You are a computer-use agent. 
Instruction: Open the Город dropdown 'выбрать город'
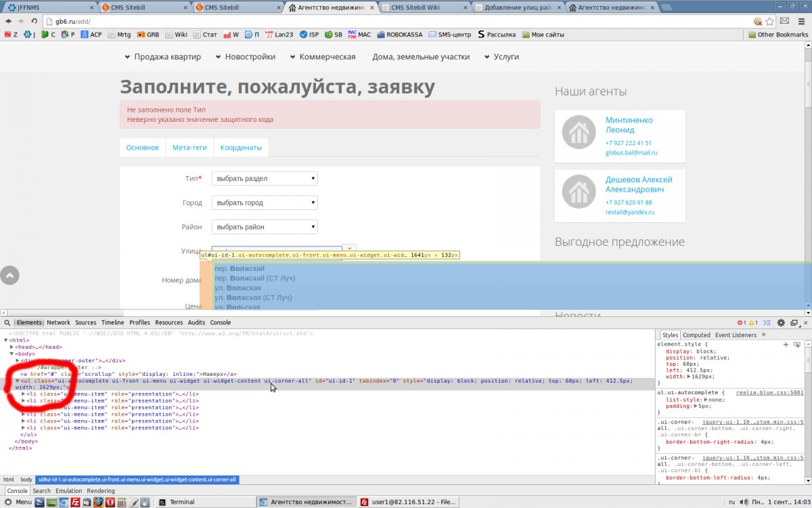(265, 203)
